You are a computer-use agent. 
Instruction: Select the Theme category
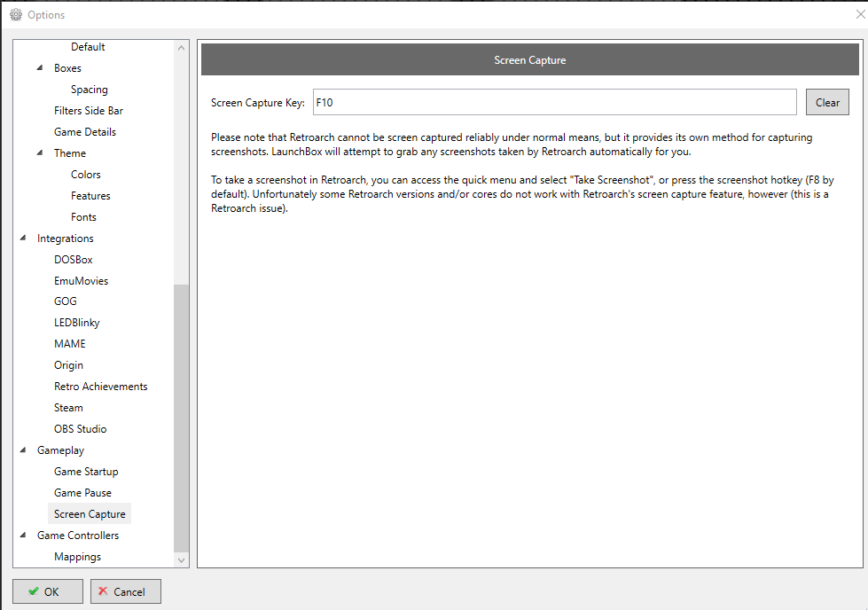(70, 153)
